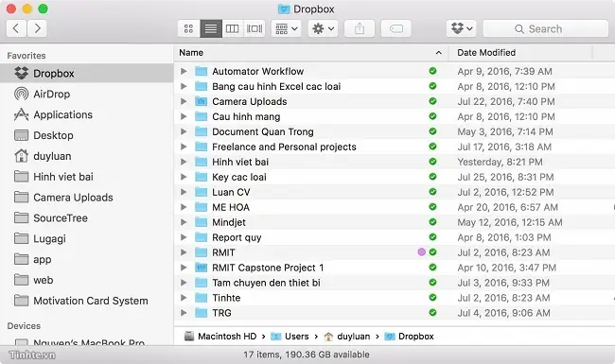Select the RMIT Capstone Project 1 shared folder icon
The width and height of the screenshot is (615, 364).
[202, 268]
